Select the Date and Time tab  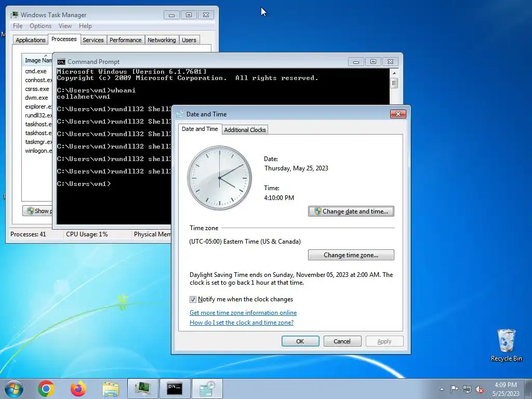click(200, 129)
